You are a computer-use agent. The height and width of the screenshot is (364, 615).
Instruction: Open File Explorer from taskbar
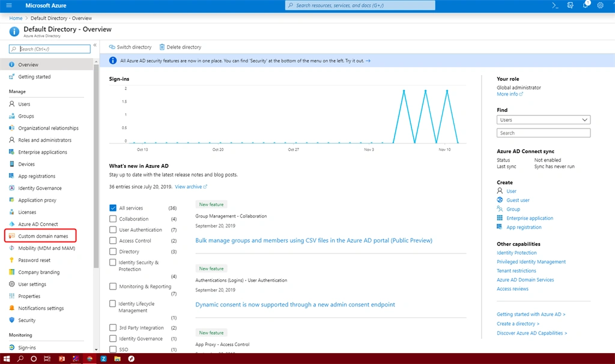click(x=117, y=359)
